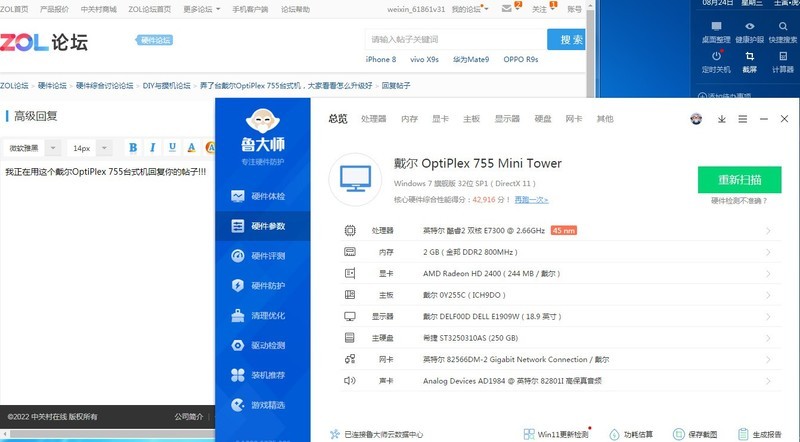Click the Lu Master mascot logo
The width and height of the screenshot is (800, 442).
(x=263, y=121)
